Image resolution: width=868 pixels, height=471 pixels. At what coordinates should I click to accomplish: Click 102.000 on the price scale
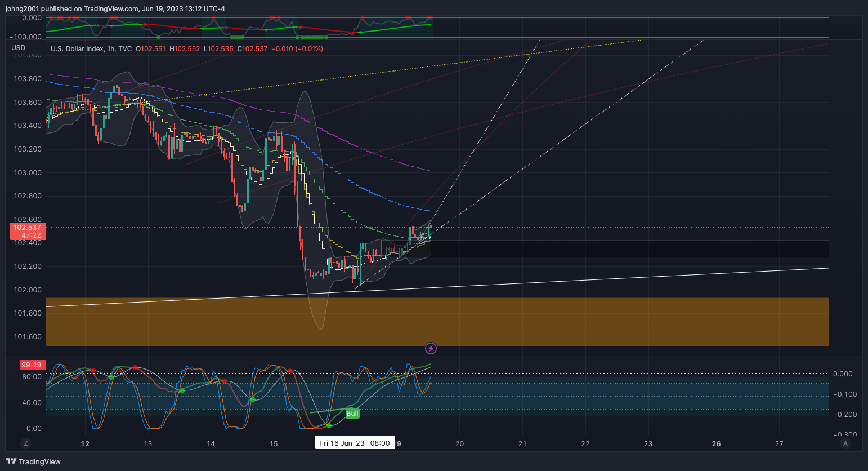(28, 290)
